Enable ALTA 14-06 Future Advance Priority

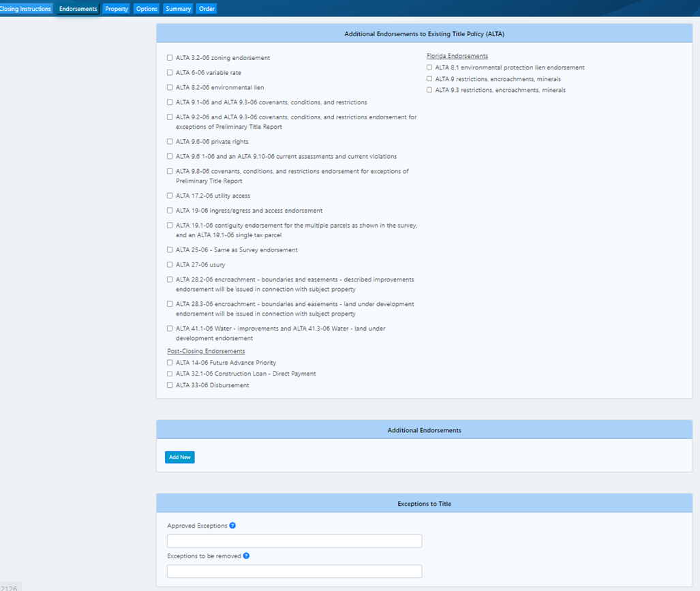(169, 362)
